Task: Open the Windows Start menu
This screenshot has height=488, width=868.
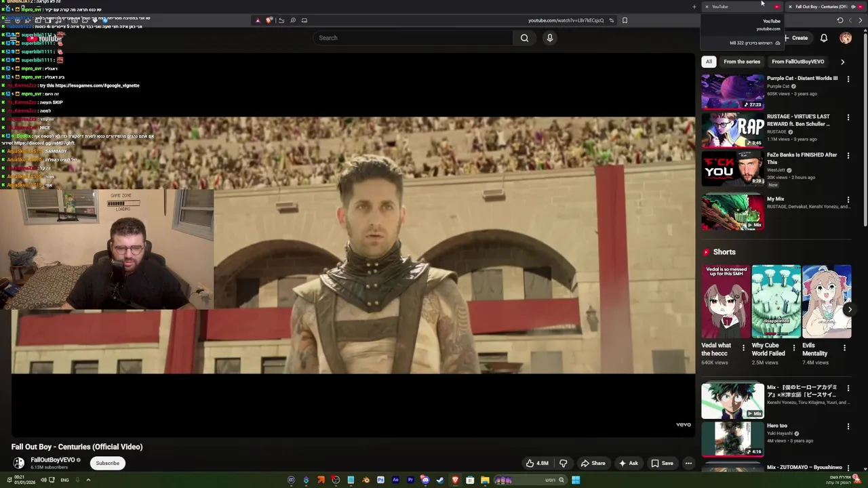Action: 576,480
